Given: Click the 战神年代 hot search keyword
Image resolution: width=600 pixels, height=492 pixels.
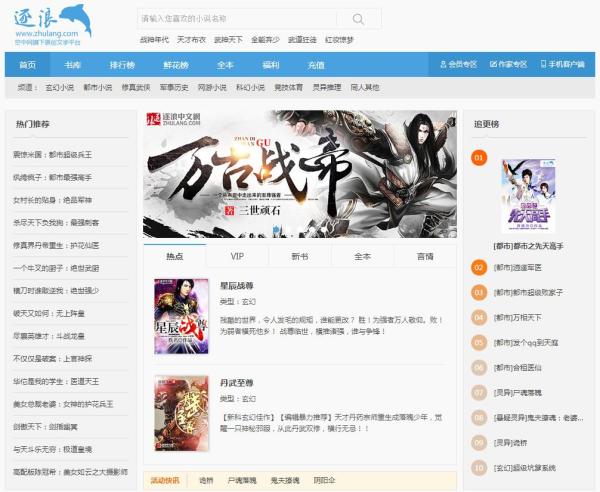Looking at the screenshot, I should [x=154, y=39].
